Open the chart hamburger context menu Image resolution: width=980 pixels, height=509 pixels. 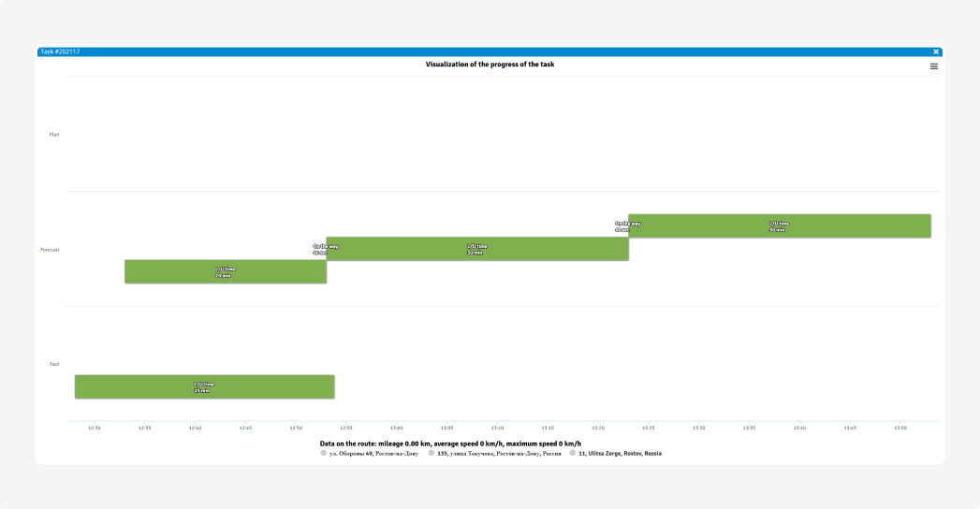coord(933,66)
